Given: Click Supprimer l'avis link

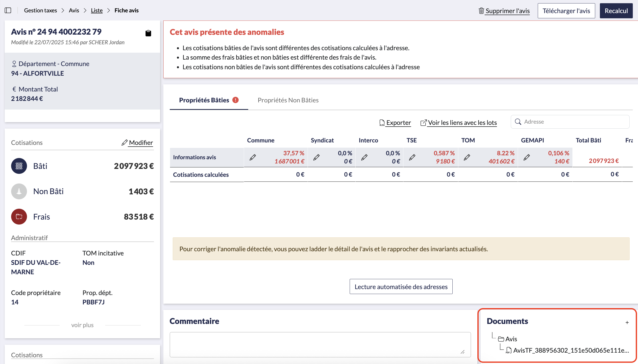Looking at the screenshot, I should point(507,11).
